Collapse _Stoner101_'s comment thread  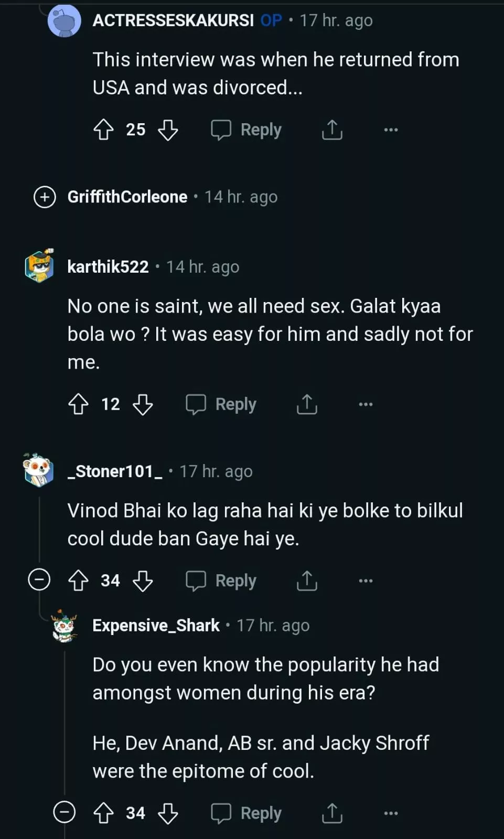[x=39, y=580]
